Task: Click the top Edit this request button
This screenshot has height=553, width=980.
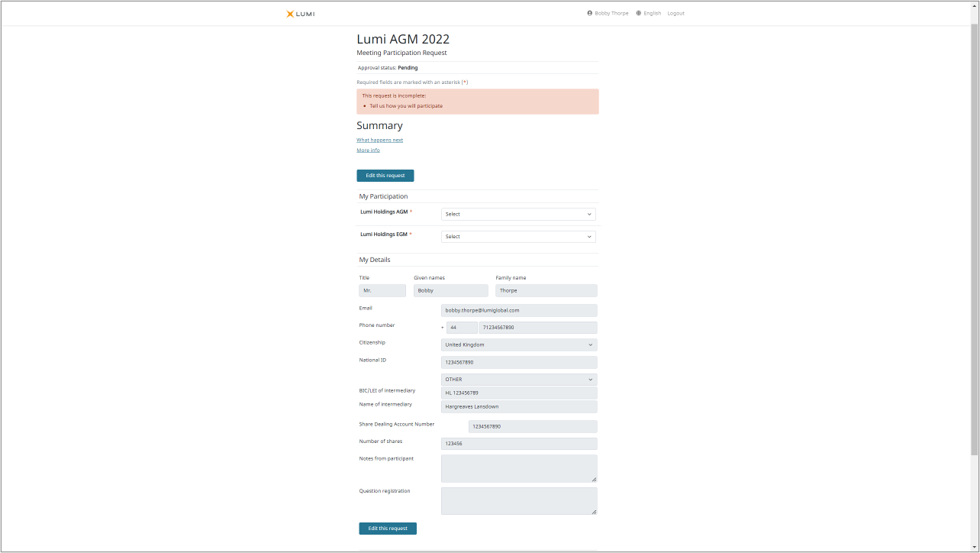Action: 385,176
